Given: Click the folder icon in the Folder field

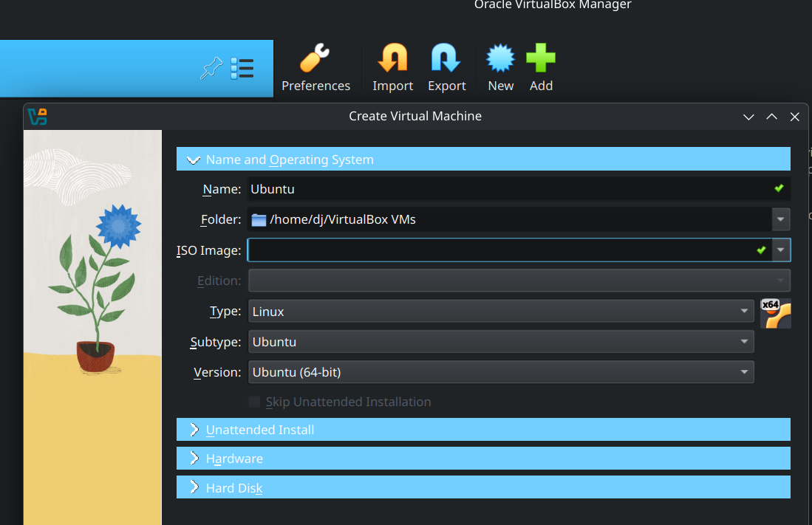Looking at the screenshot, I should coord(258,219).
